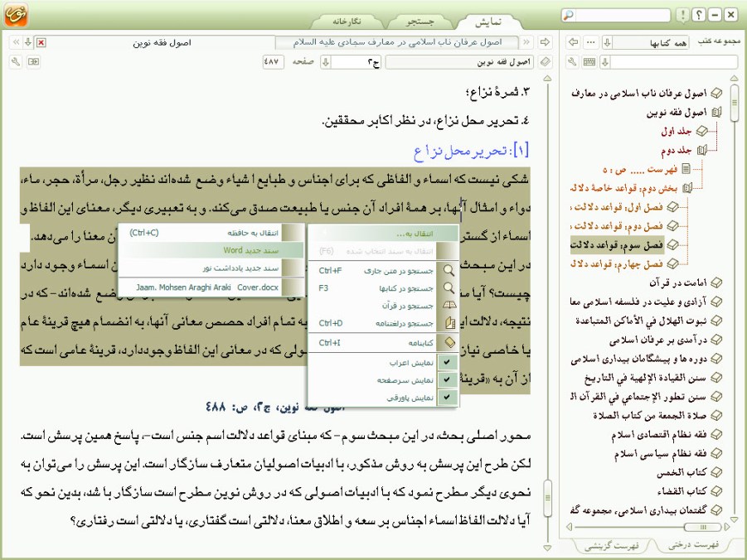Toggle the نمایش سرصفحه checkmark
This screenshot has height=560, width=747.
click(x=447, y=380)
